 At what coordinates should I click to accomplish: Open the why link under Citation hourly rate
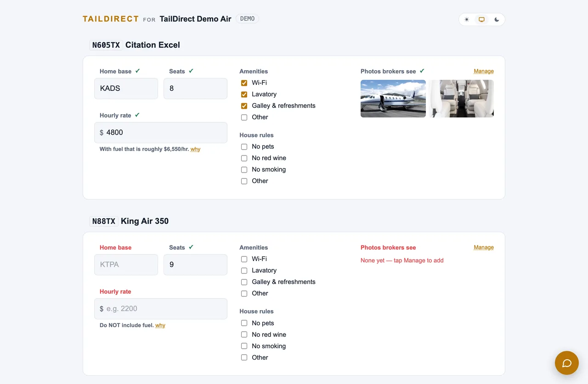point(196,149)
